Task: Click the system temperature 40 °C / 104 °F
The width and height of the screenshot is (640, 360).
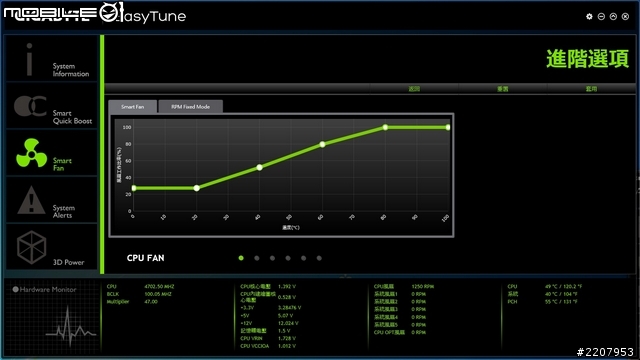Action: click(561, 294)
